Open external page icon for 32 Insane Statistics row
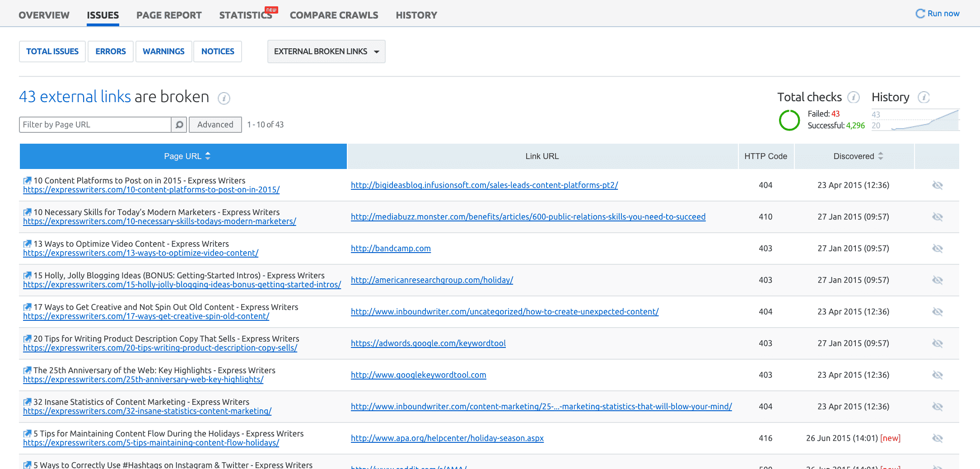Screen dimensions: 980x469 point(28,402)
